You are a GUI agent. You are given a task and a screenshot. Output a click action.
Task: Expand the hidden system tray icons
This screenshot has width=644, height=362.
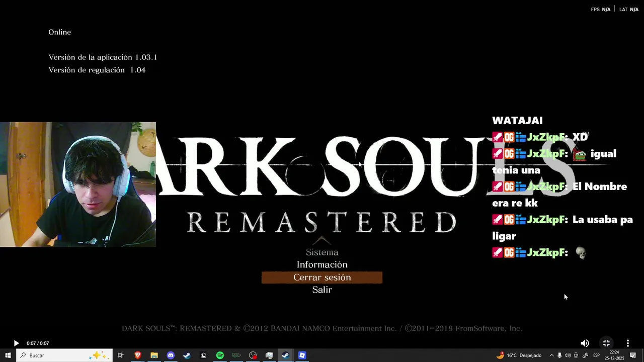coord(551,355)
